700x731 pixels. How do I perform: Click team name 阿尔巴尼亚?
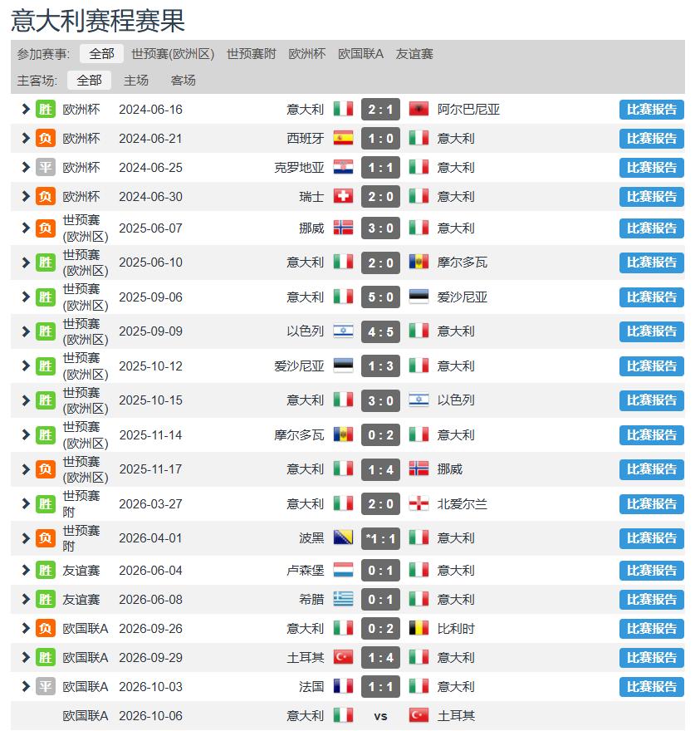pos(468,110)
